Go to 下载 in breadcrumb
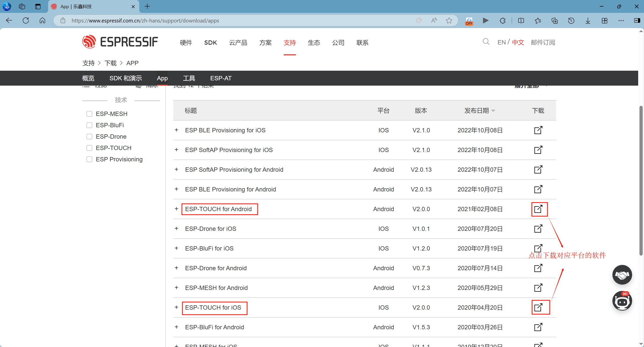The height and width of the screenshot is (347, 644). (x=111, y=63)
